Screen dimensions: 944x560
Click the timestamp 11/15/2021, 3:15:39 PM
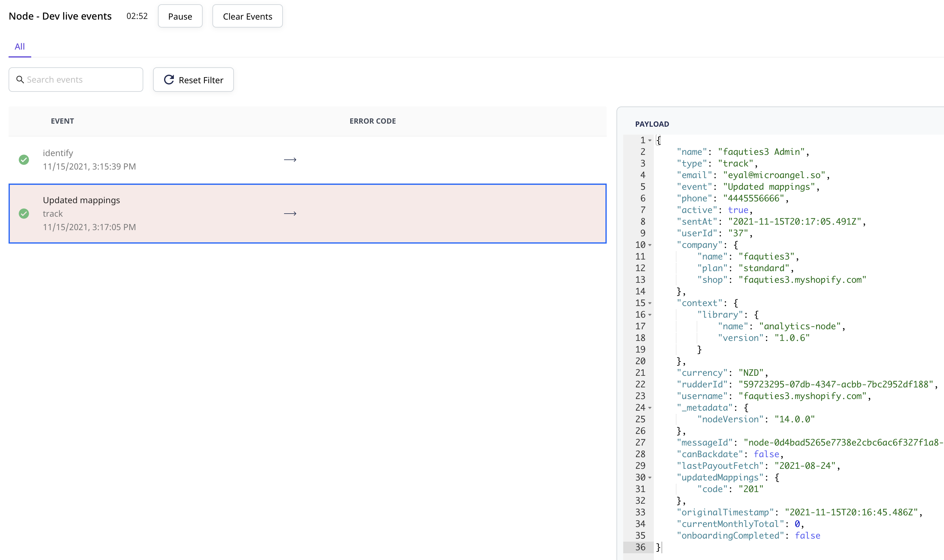[x=89, y=166]
